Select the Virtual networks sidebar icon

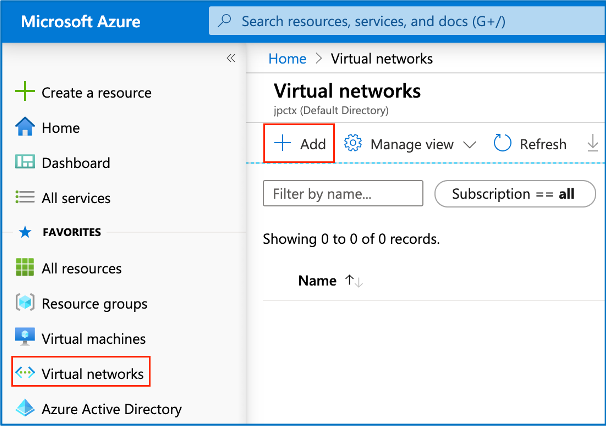(25, 374)
